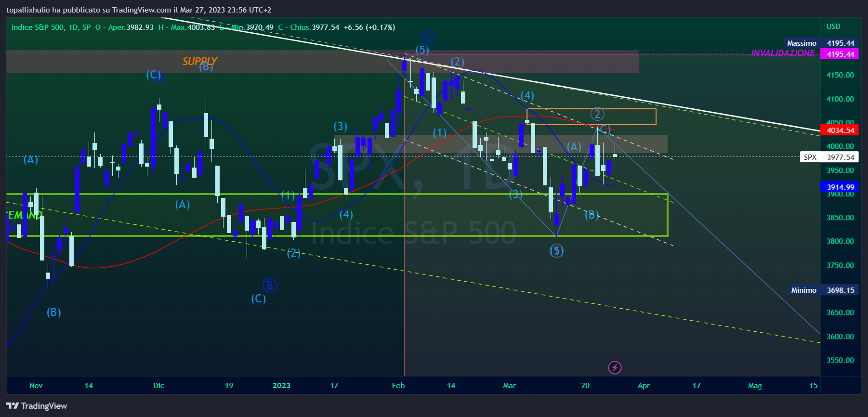
Task: Select the orange rectangle near the 4050 level
Action: pos(592,117)
